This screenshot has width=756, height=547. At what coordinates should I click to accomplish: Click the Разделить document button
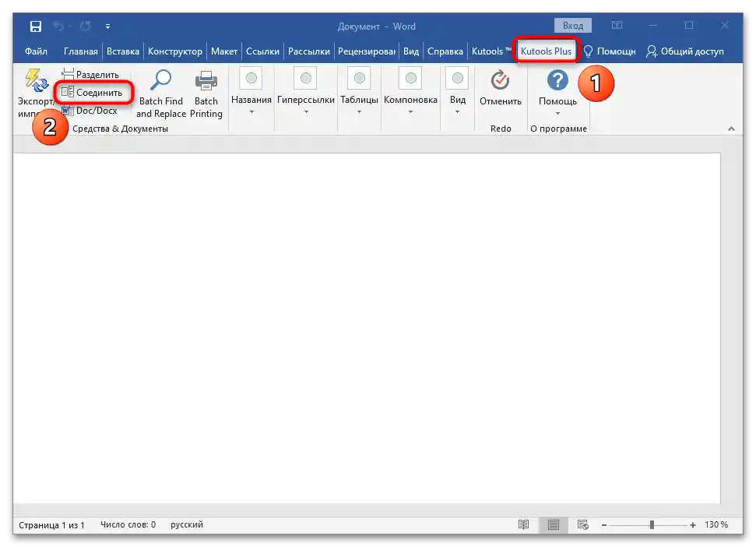(90, 74)
